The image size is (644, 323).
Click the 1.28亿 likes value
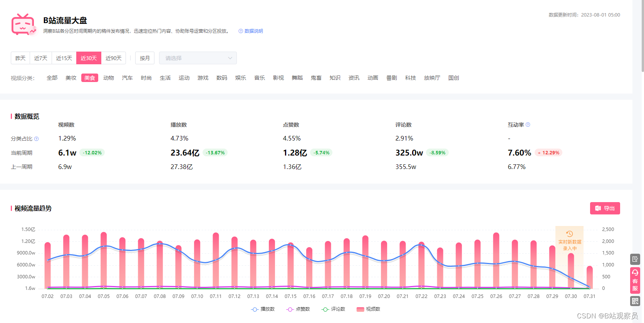point(295,153)
